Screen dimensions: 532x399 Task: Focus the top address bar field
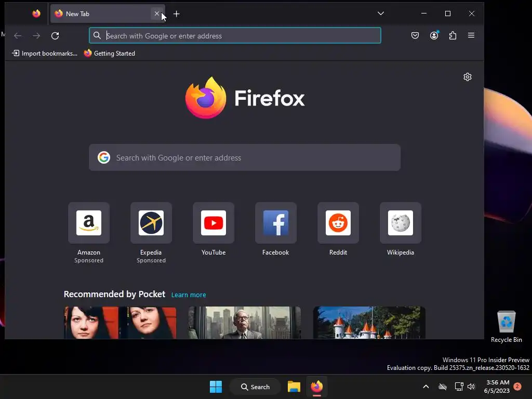coord(235,36)
